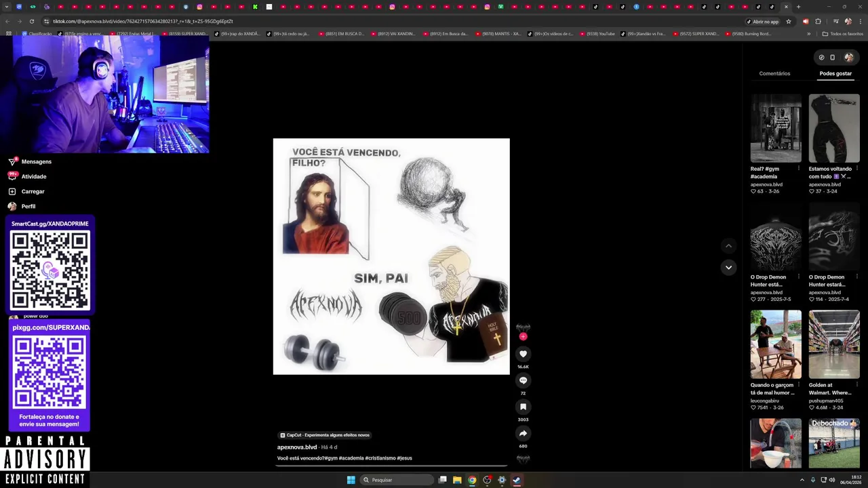Open File Explorer from the taskbar
Image resolution: width=868 pixels, height=488 pixels.
[457, 480]
